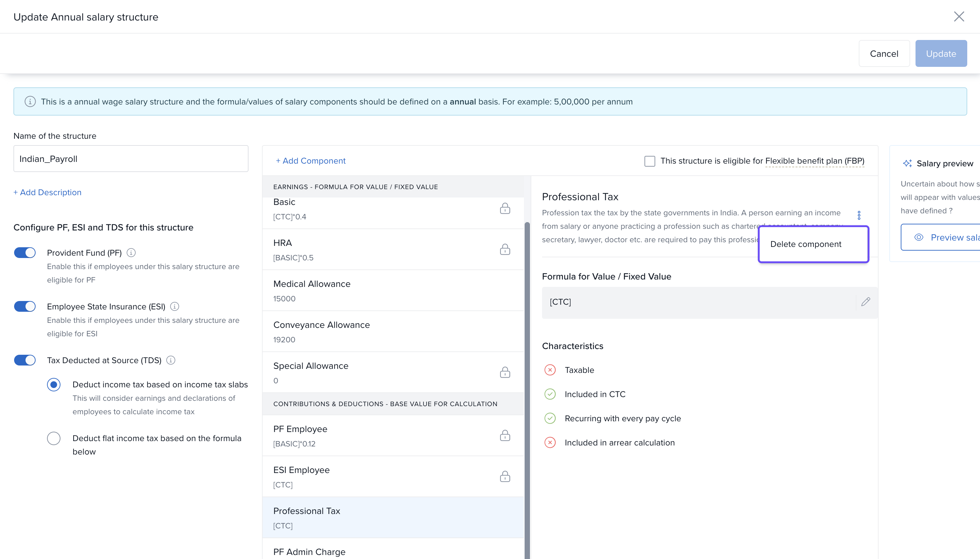The image size is (980, 559).
Task: Click the eye icon on Preview salary button
Action: pyautogui.click(x=919, y=237)
